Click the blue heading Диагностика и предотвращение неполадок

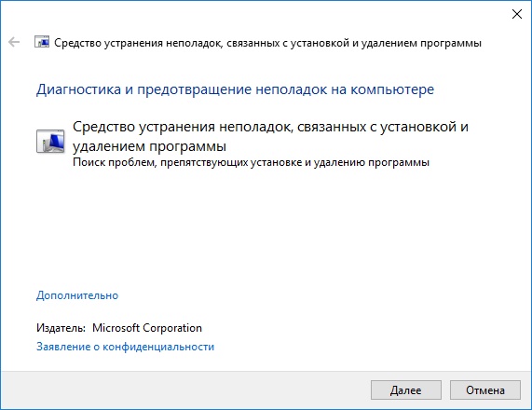click(235, 89)
